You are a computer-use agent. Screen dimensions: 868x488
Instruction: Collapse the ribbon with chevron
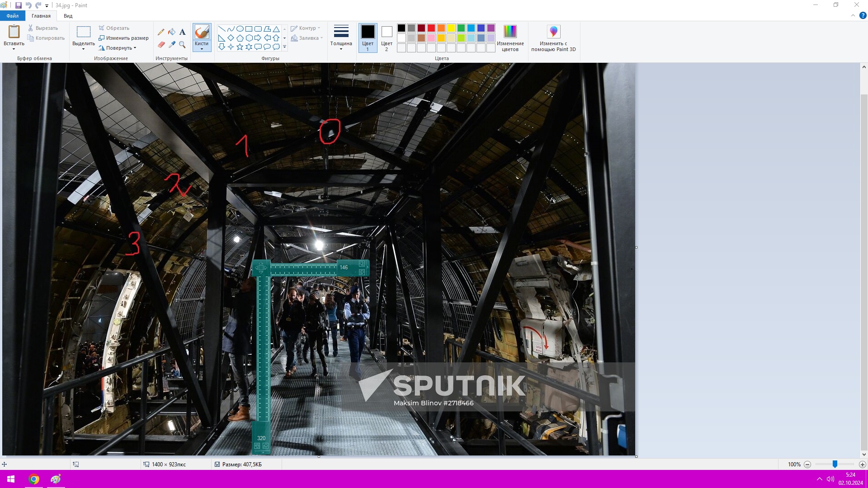[x=853, y=15]
